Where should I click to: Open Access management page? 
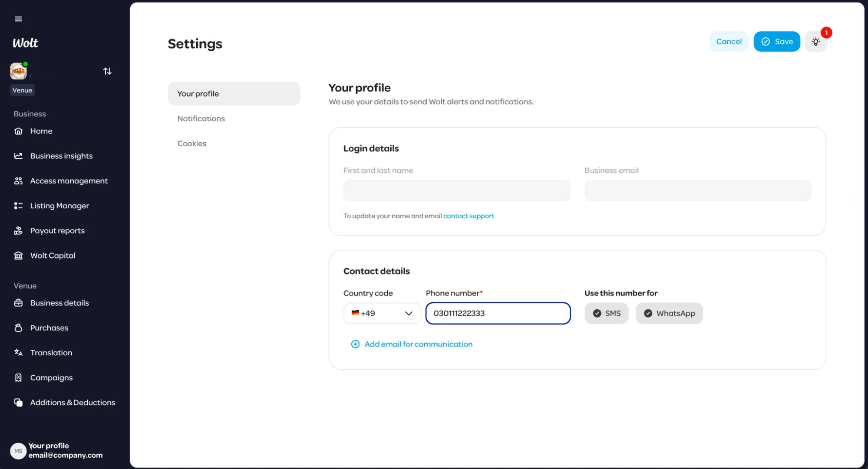69,181
